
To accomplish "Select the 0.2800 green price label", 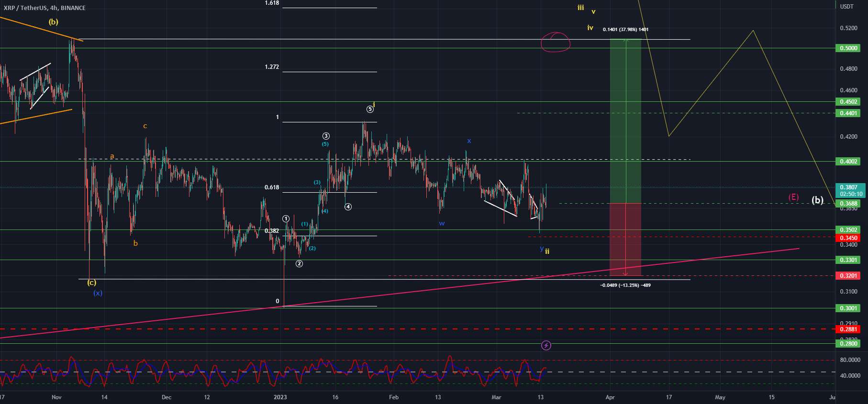I will coord(848,344).
